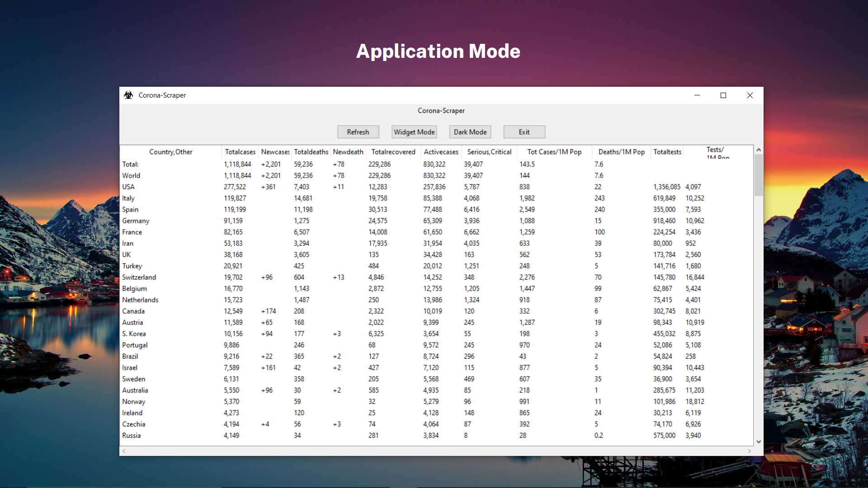Select the Italy row

[128, 198]
